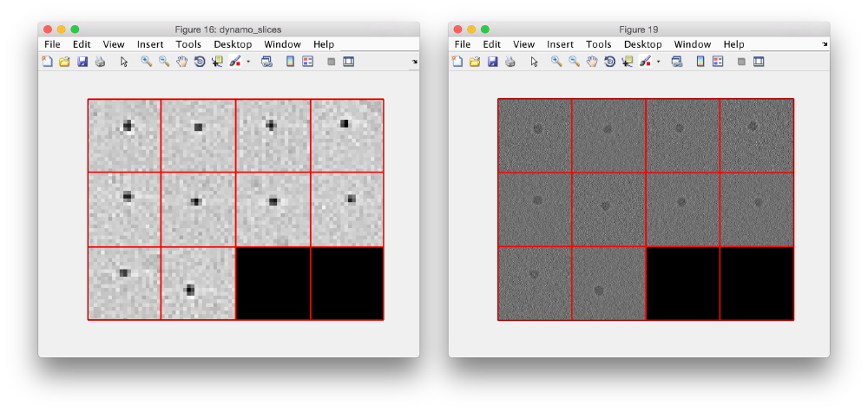This screenshot has height=412, width=868.
Task: Insert legend in Figure 19
Action: (718, 62)
